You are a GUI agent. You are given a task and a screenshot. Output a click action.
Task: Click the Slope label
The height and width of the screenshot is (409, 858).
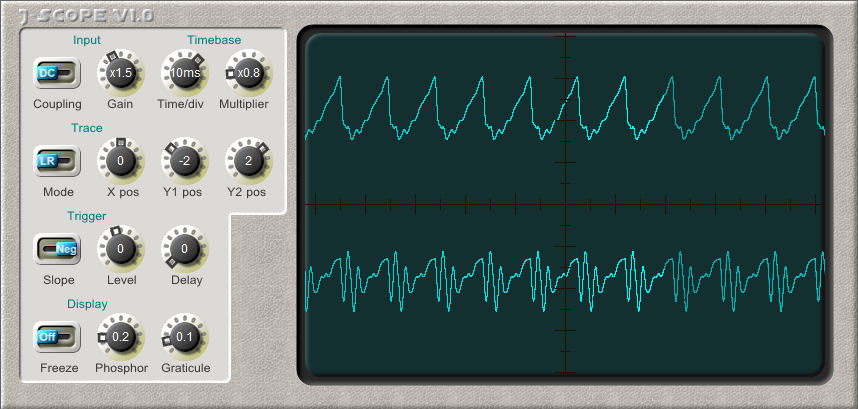click(59, 280)
